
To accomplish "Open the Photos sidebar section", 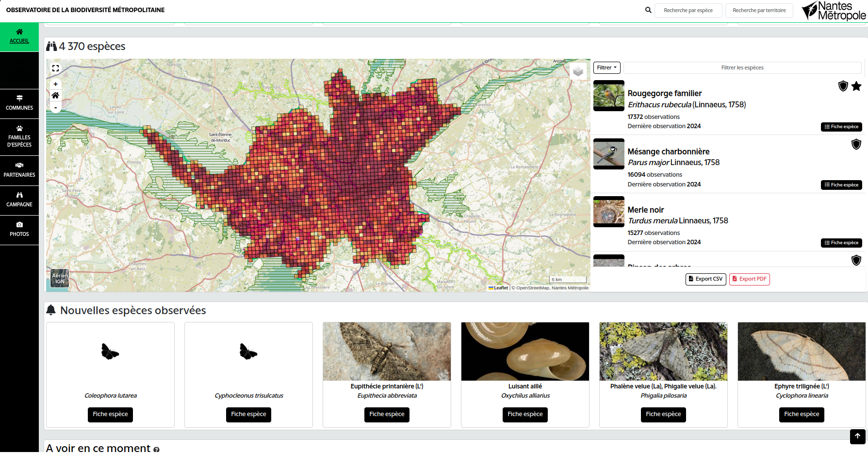I will coord(19,229).
